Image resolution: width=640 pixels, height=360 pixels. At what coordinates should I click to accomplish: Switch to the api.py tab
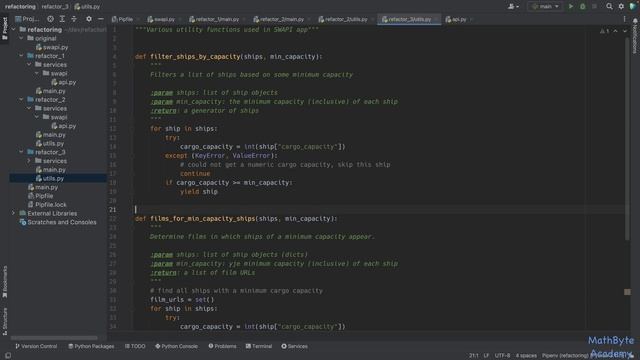[456, 19]
